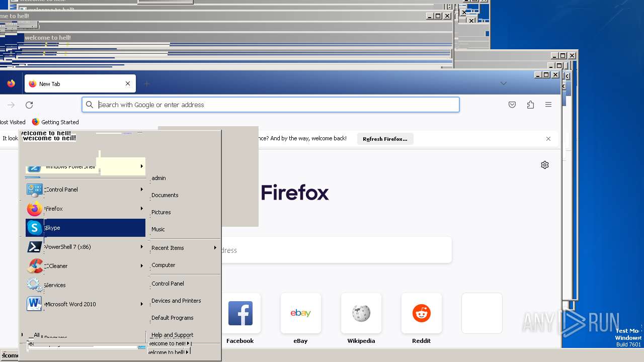Expand the Firefox jump list arrow
Viewport: 644px width, 362px height.
pos(142,209)
